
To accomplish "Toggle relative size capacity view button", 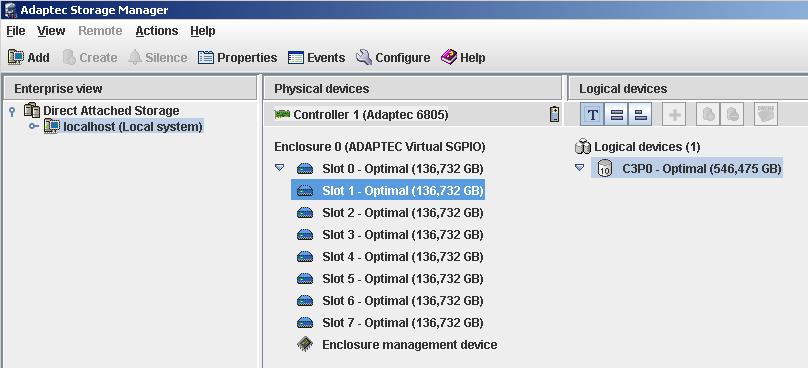I will coord(640,114).
